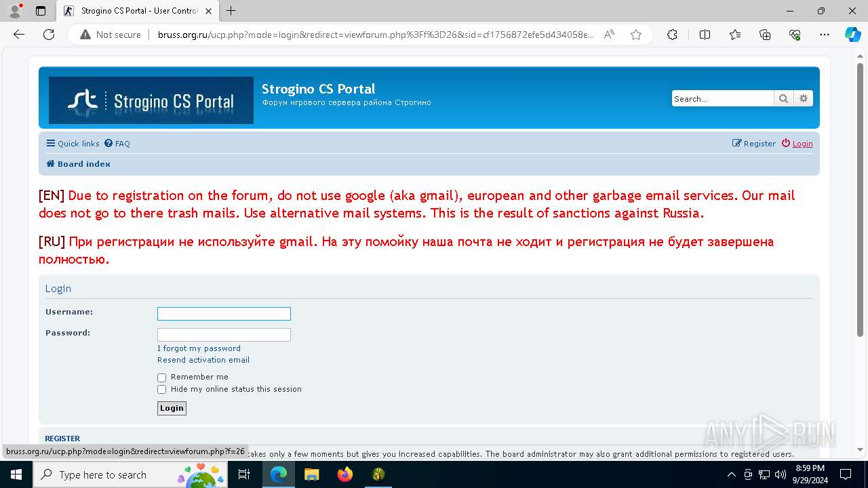Click the forum search magnifier button
Screen dimensions: 868x488
tap(783, 98)
